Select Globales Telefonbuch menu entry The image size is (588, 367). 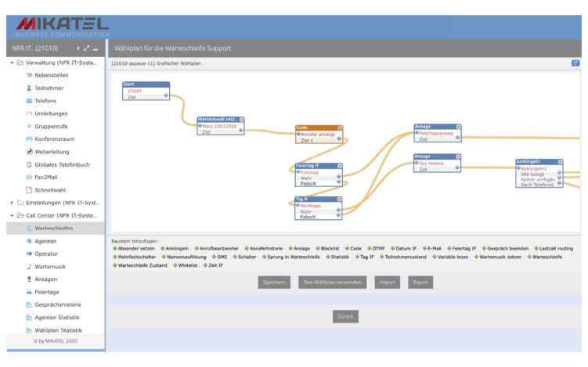(62, 164)
